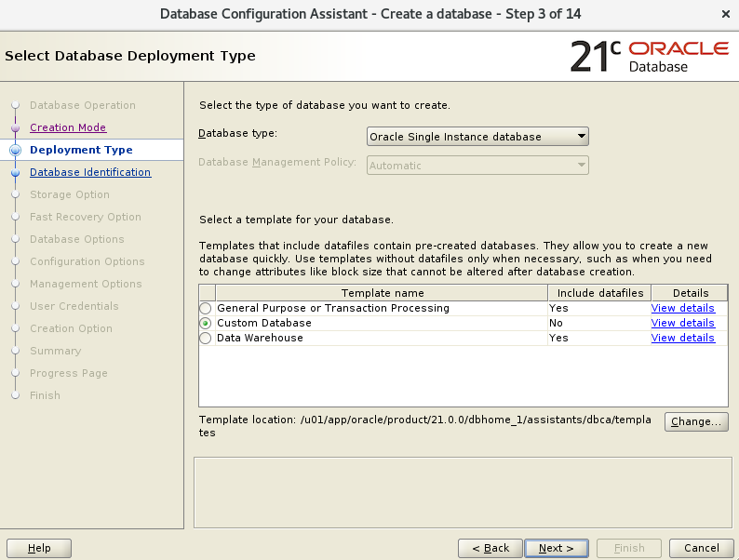Click the Template name column header
This screenshot has width=739, height=560.
click(382, 293)
